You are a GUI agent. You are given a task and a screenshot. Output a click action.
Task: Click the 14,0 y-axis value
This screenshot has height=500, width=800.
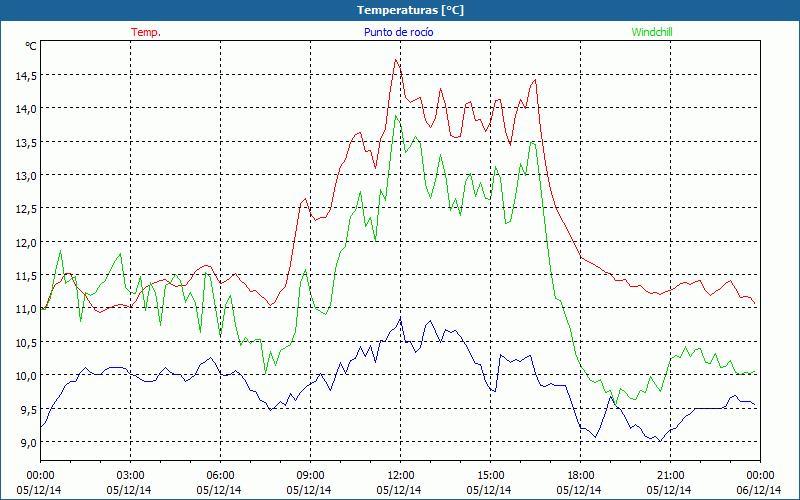point(26,109)
